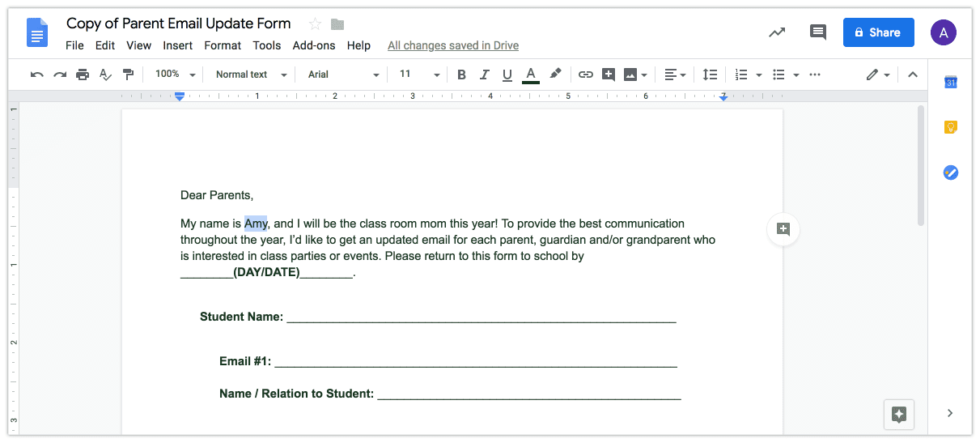
Task: Open the File menu
Action: [x=74, y=45]
